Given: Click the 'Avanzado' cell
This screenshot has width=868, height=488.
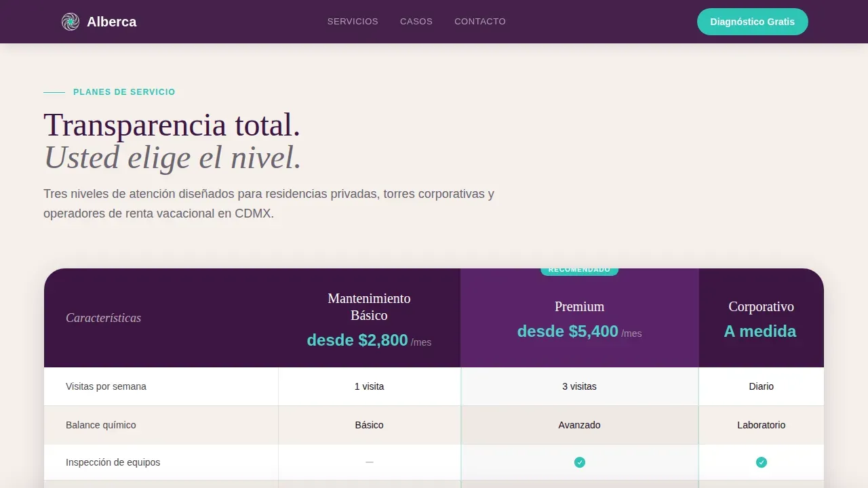Looking at the screenshot, I should pyautogui.click(x=580, y=425).
